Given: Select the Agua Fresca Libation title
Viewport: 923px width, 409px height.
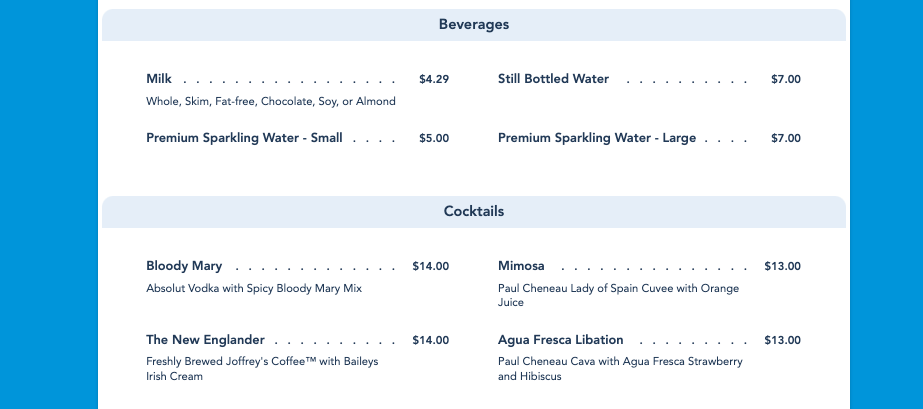Looking at the screenshot, I should 560,340.
